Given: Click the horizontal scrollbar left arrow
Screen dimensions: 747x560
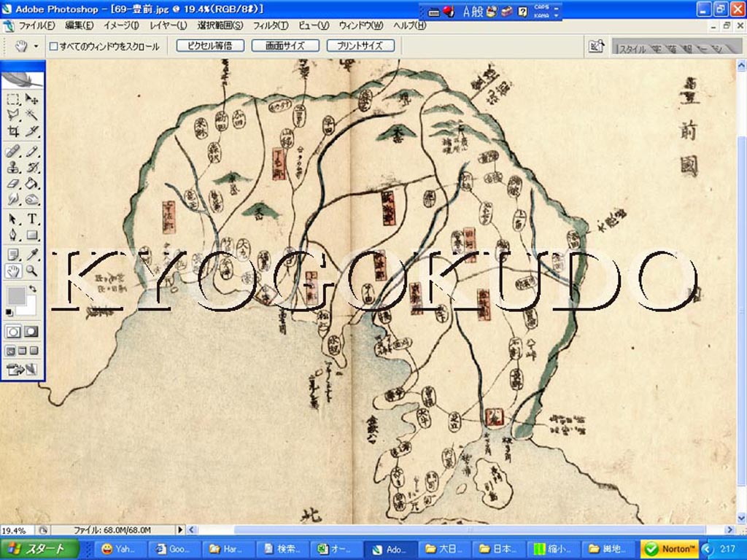Looking at the screenshot, I should point(192,529).
